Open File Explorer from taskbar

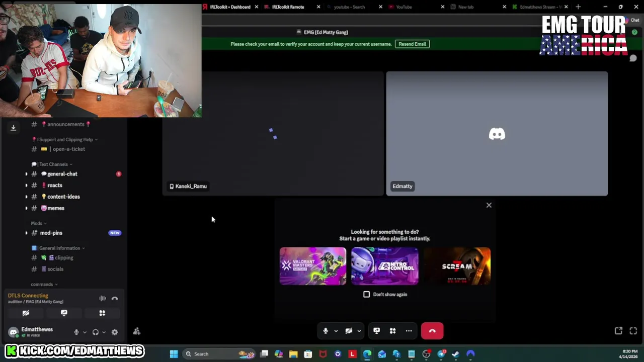293,354
